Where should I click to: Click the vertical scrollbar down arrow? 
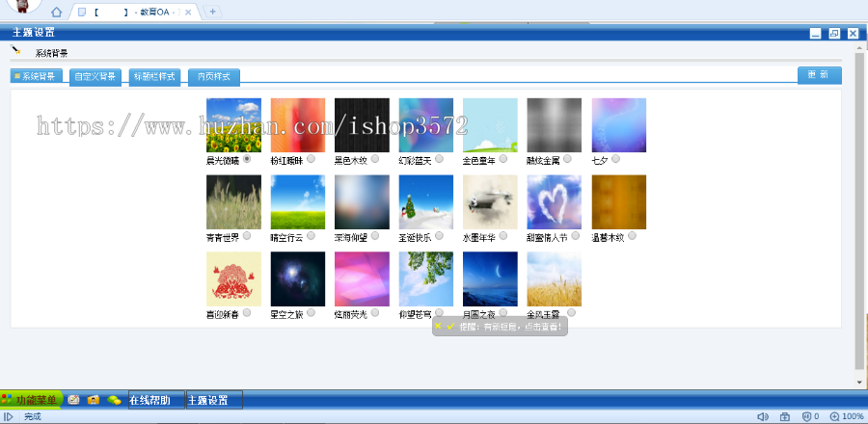click(859, 382)
